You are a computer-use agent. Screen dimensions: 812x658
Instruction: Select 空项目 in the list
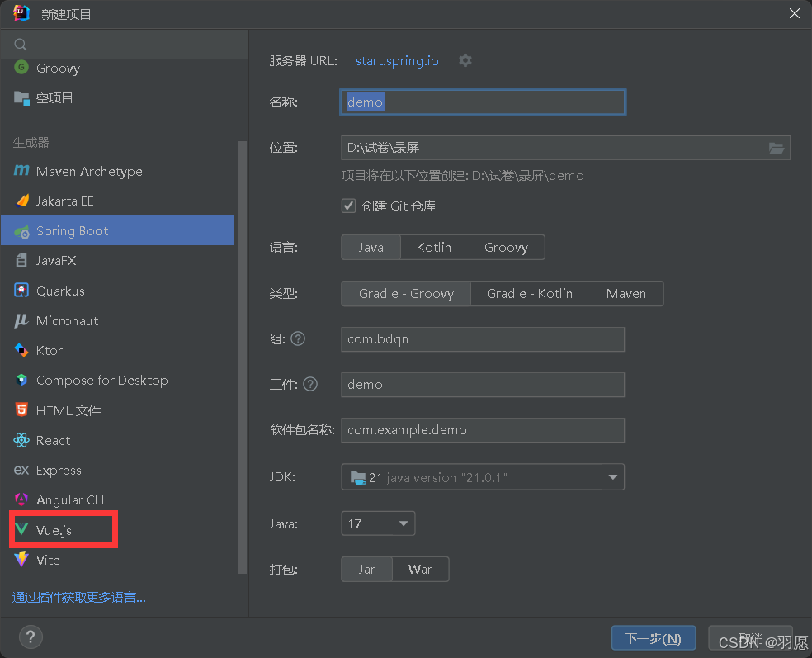coord(117,98)
